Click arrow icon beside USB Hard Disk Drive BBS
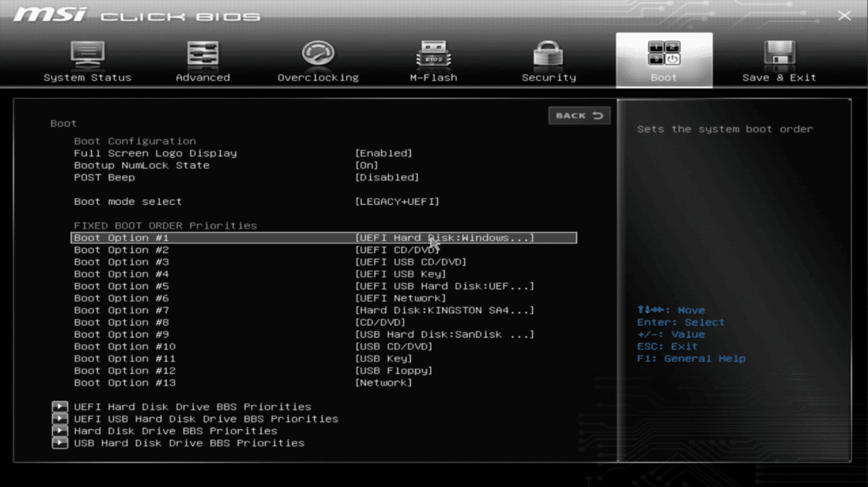The width and height of the screenshot is (868, 487). click(x=60, y=443)
